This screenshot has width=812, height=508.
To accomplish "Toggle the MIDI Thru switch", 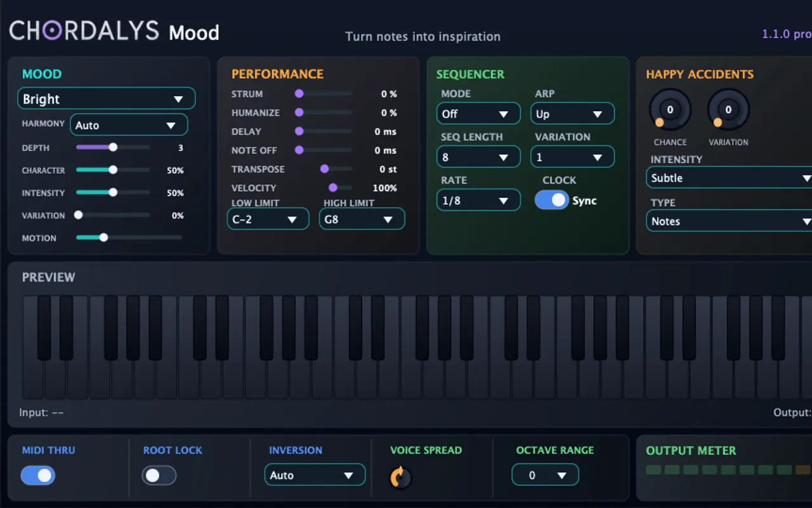I will click(38, 475).
